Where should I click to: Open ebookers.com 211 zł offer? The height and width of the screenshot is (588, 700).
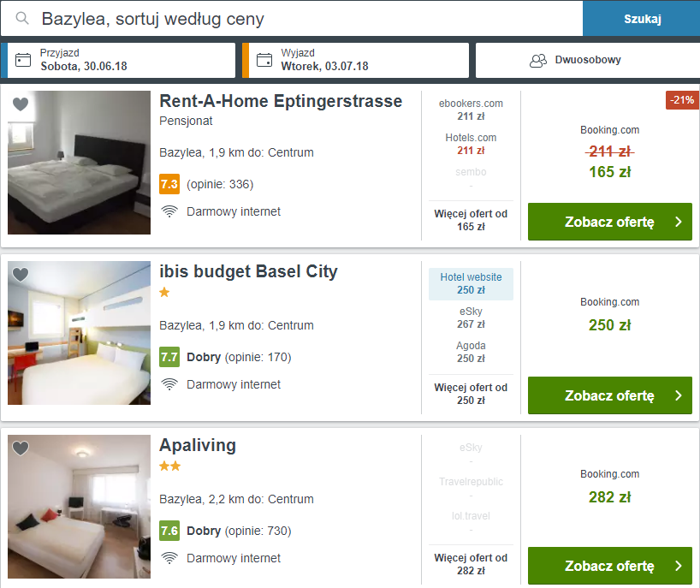471,110
